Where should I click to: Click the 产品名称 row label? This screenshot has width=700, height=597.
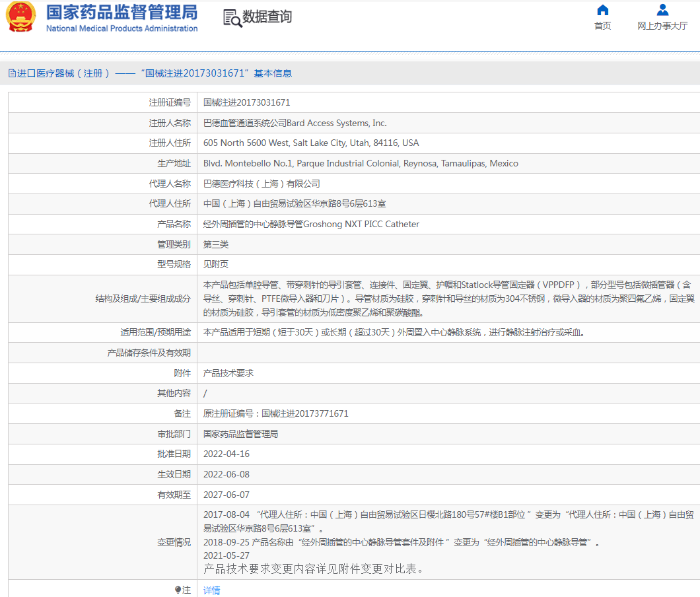point(174,224)
